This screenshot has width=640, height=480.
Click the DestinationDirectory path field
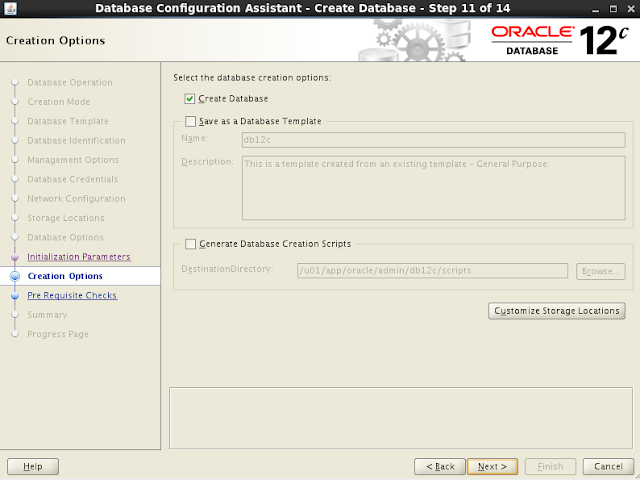pos(432,271)
